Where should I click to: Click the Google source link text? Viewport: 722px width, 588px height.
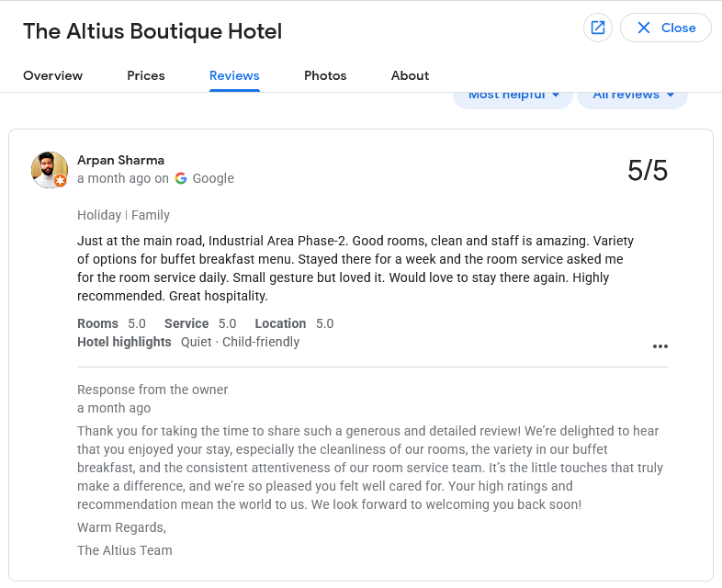(213, 178)
